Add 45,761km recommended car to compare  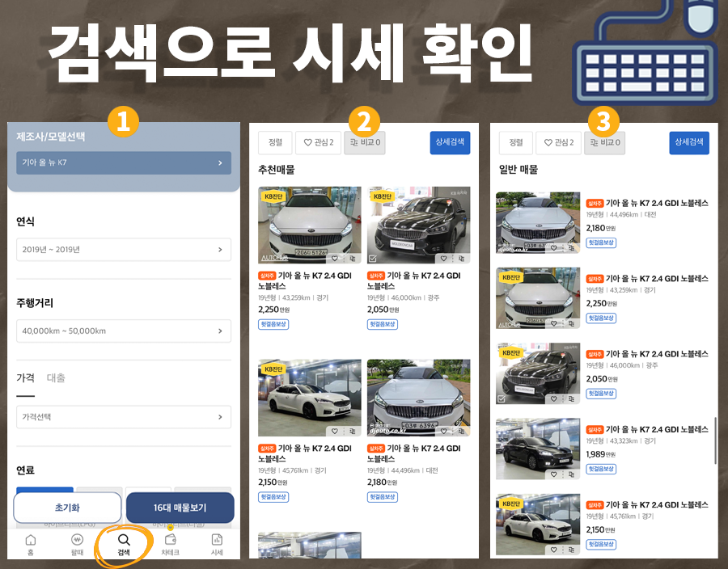353,432
